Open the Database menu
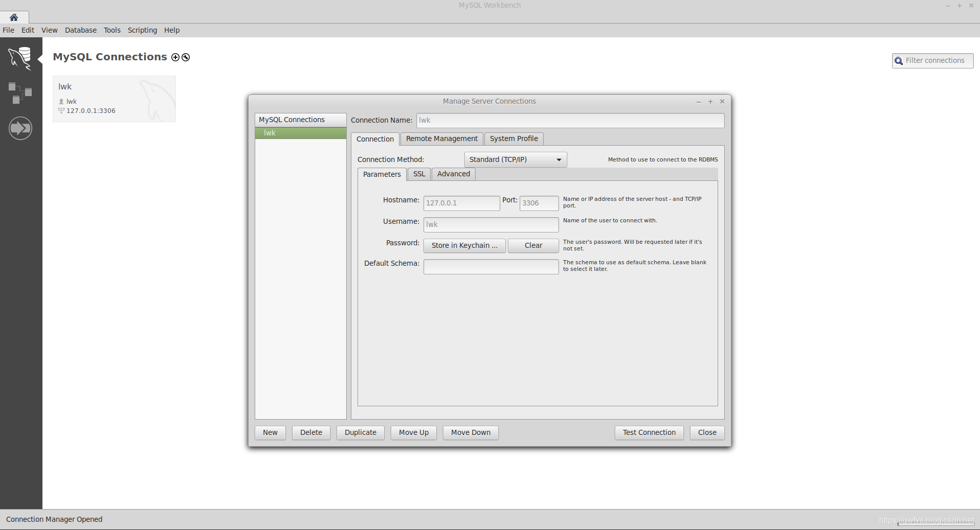The height and width of the screenshot is (530, 980). 81,30
